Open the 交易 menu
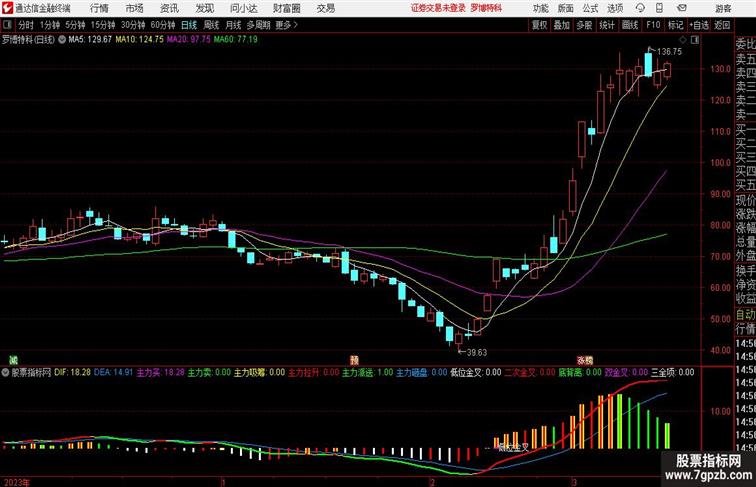The height and width of the screenshot is (487, 756). point(325,8)
